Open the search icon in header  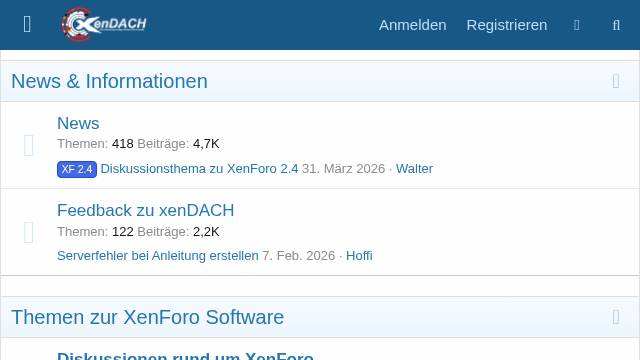(616, 25)
